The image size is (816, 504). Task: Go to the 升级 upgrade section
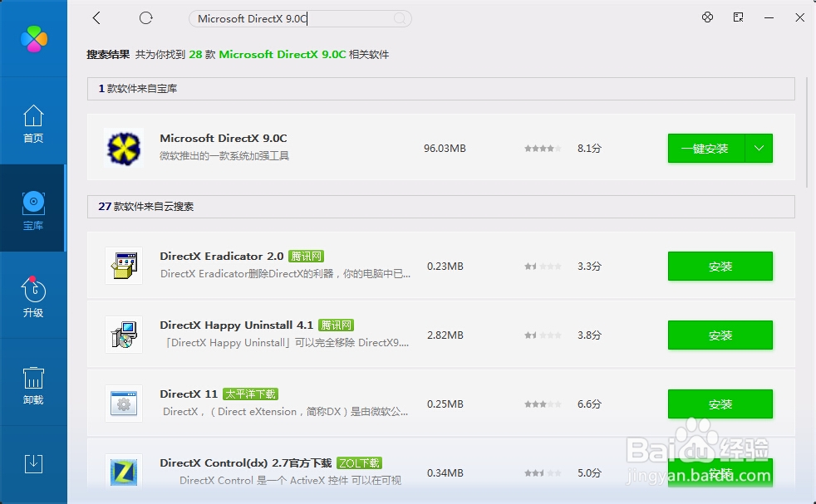(x=33, y=297)
